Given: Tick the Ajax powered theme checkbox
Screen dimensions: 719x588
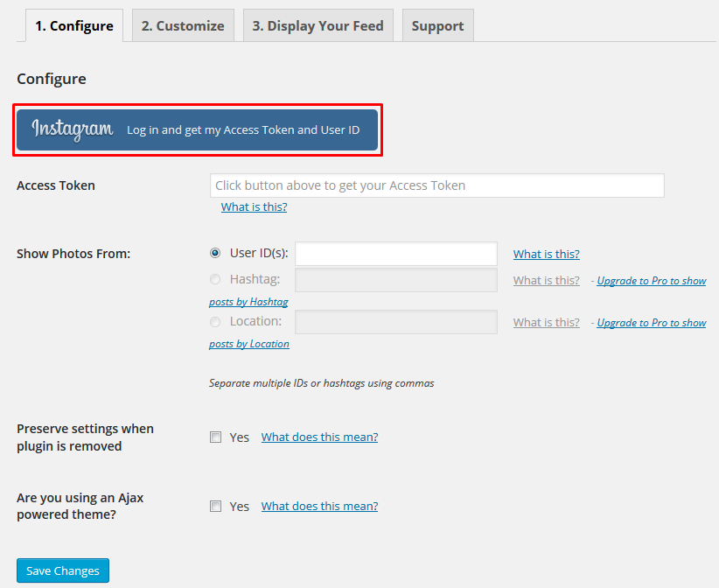Looking at the screenshot, I should coord(215,506).
